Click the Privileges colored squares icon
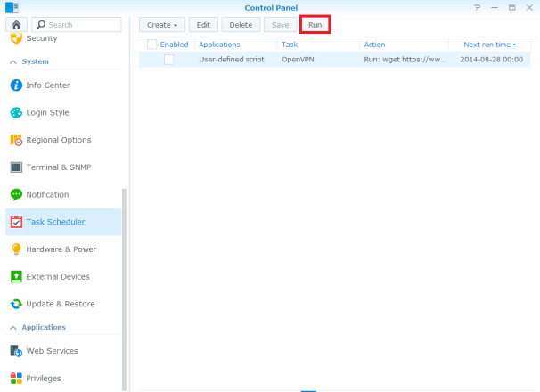Viewport: 540px width, 392px height. (16, 379)
